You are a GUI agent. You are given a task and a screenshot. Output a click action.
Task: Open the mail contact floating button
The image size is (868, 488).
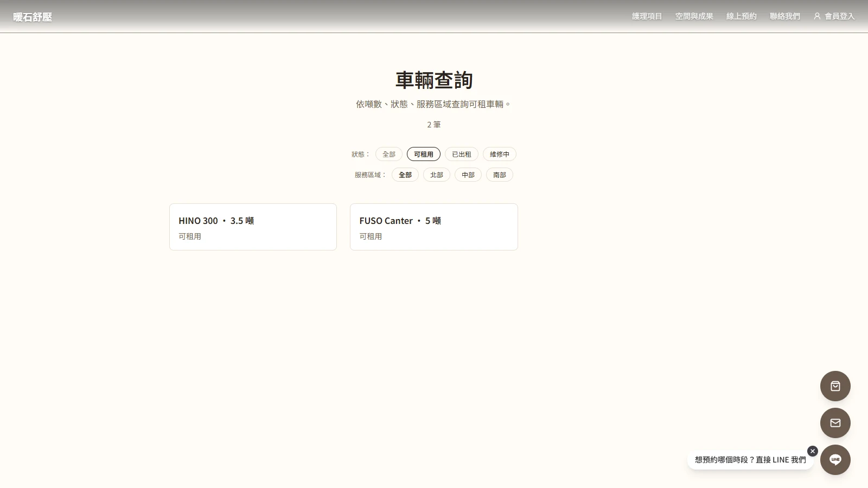tap(835, 423)
